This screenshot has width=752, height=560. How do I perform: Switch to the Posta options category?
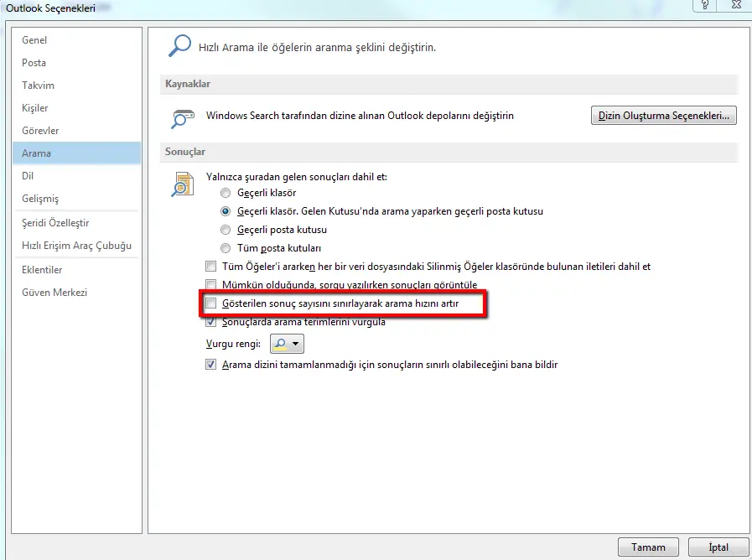[x=34, y=63]
